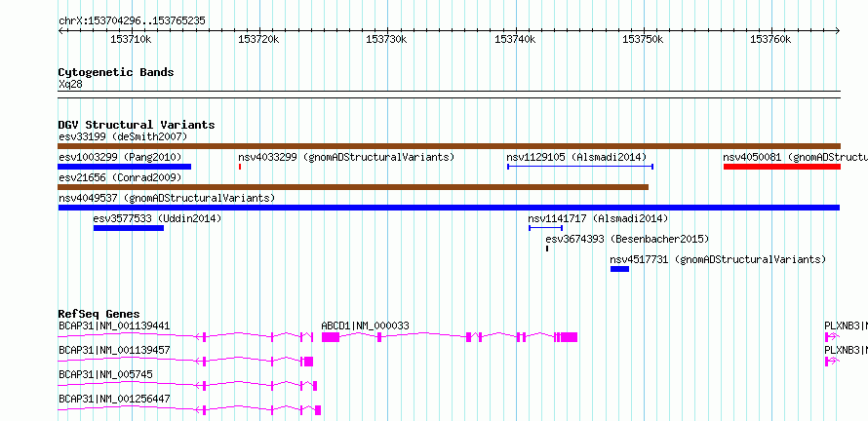Open nsv4033299 gnomADStructuralVariants label

[346, 157]
